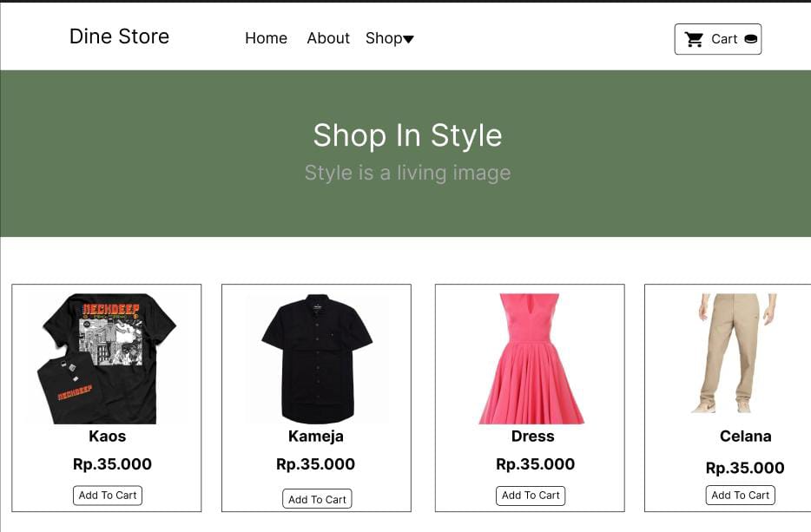
Task: Add the Kameja to cart
Action: click(x=317, y=499)
